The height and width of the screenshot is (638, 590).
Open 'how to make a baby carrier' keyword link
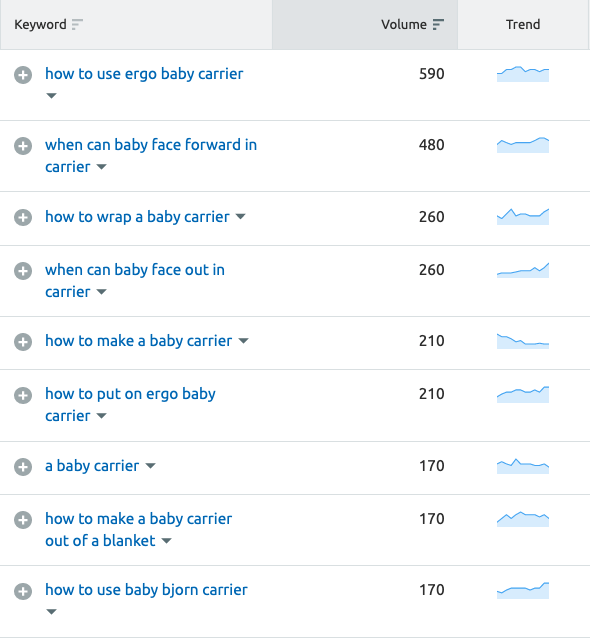(138, 341)
